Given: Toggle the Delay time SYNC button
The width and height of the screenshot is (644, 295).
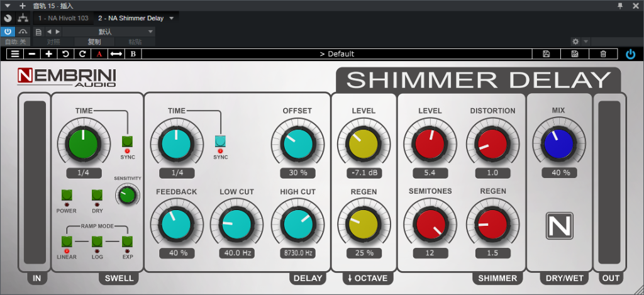Looking at the screenshot, I should tap(220, 142).
